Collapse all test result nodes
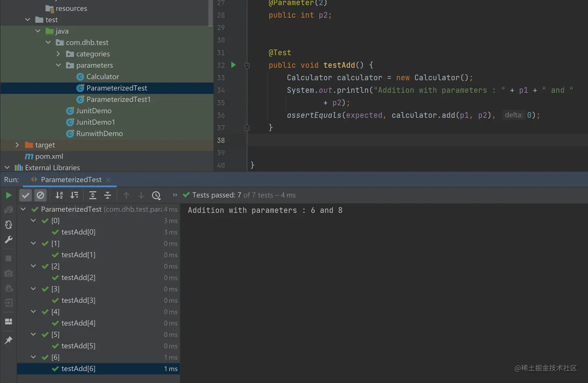The width and height of the screenshot is (588, 383). (108, 195)
